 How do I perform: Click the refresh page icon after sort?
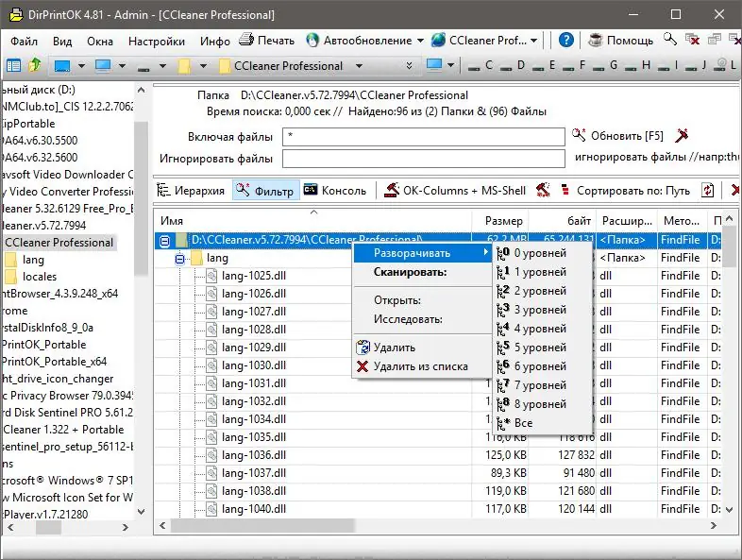tap(707, 191)
